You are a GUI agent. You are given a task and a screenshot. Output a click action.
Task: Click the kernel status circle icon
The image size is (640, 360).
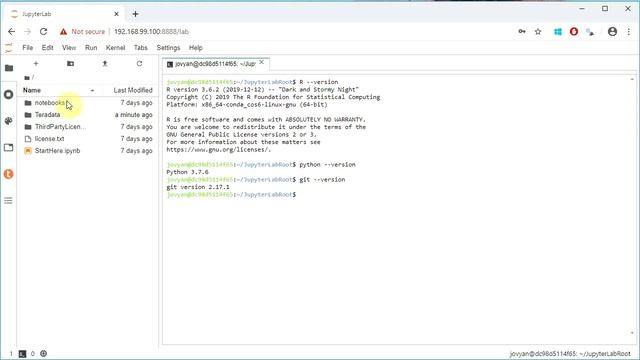point(44,353)
